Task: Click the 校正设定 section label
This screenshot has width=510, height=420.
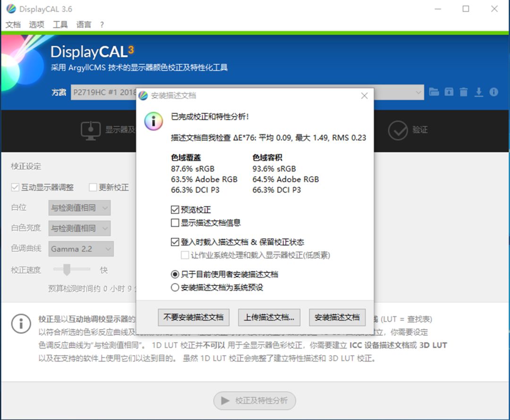Action: (26, 167)
